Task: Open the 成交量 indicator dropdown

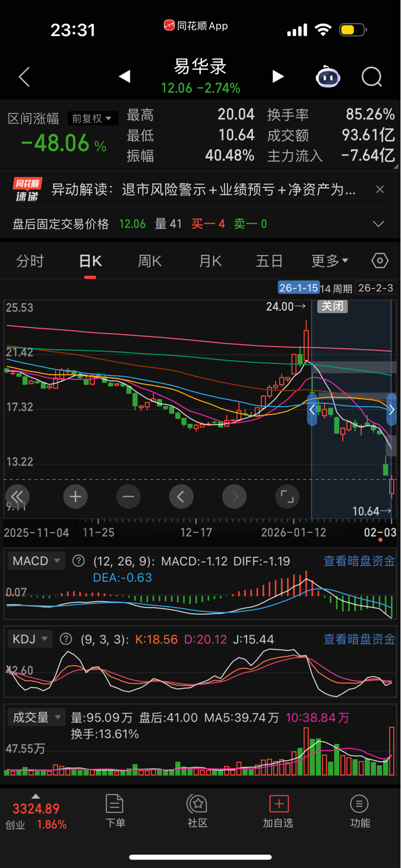Action: [37, 717]
